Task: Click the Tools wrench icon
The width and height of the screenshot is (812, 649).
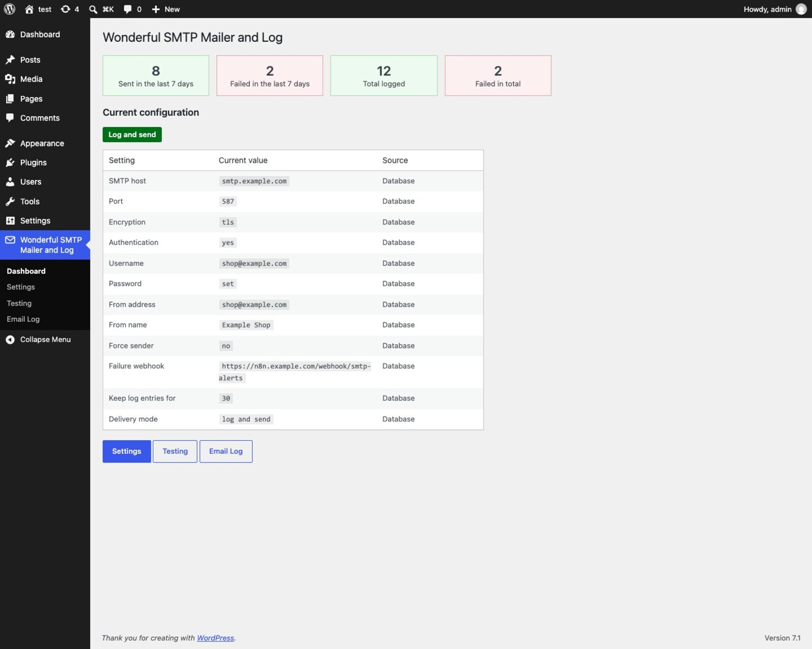Action: (x=10, y=202)
